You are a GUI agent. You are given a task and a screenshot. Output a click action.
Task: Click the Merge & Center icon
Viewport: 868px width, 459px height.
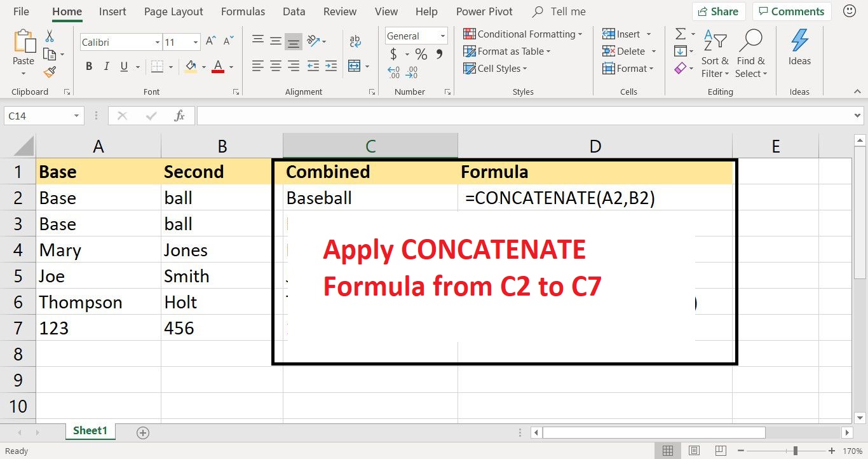click(354, 66)
